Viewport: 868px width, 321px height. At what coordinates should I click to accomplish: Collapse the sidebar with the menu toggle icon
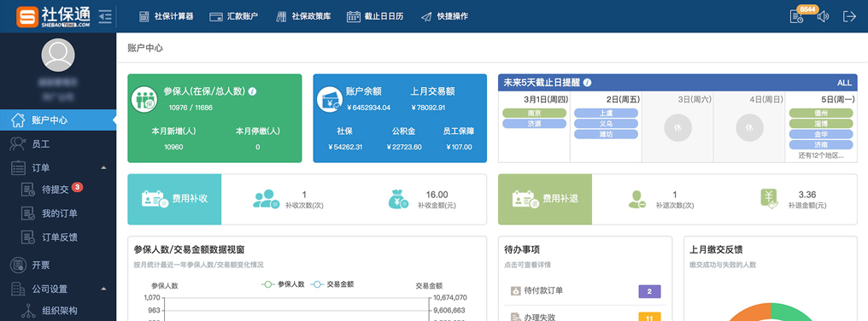[x=105, y=16]
